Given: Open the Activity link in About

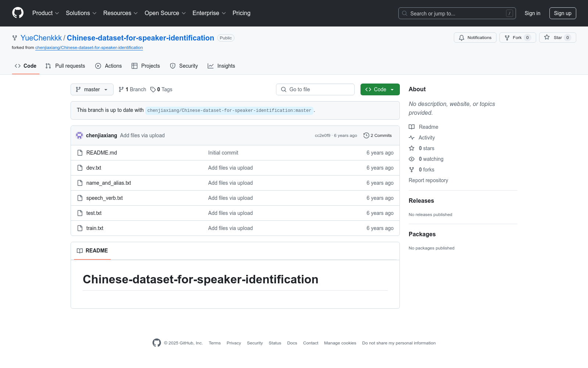Looking at the screenshot, I should pos(422,138).
